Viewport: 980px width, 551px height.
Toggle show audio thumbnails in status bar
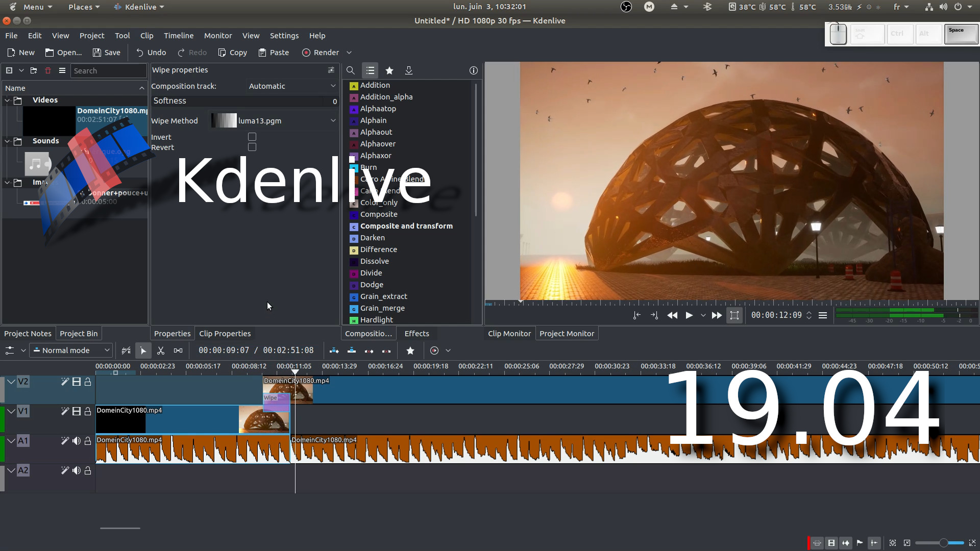pos(846,543)
